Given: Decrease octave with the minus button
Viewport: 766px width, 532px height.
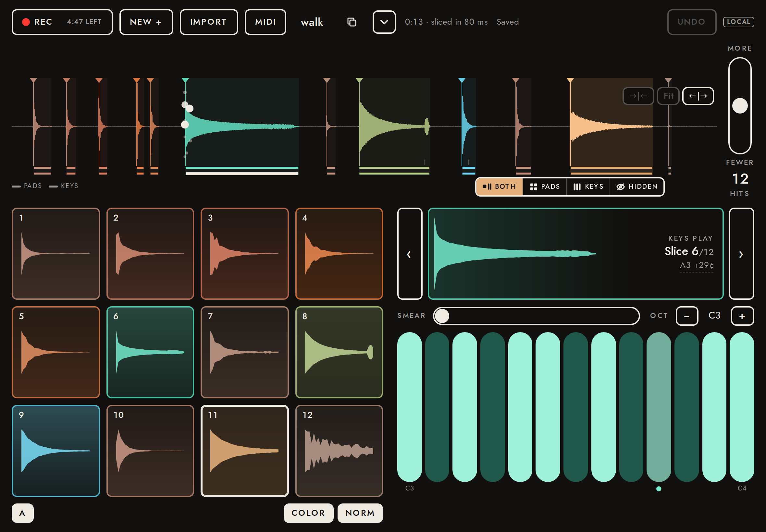Looking at the screenshot, I should pos(686,316).
